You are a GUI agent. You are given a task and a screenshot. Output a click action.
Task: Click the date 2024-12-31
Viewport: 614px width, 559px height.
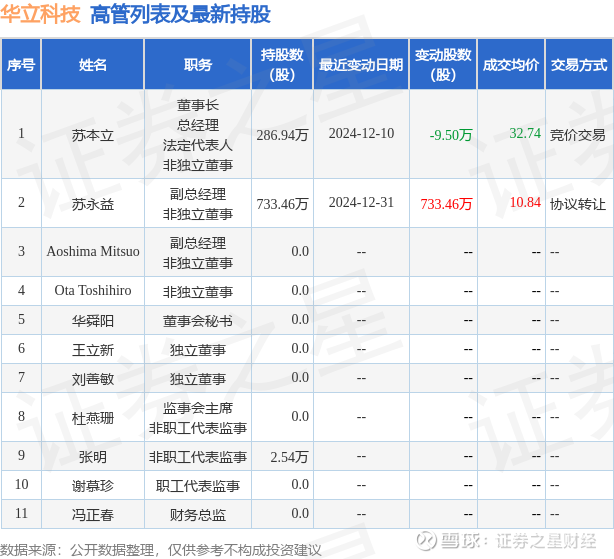click(361, 202)
